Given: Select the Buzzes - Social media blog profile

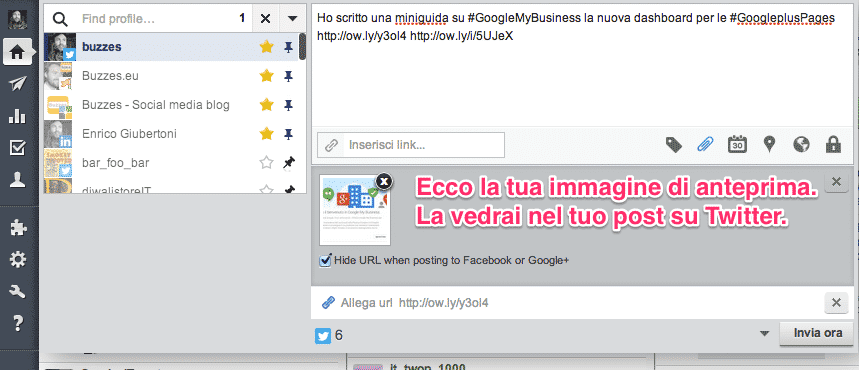Looking at the screenshot, I should [171, 105].
